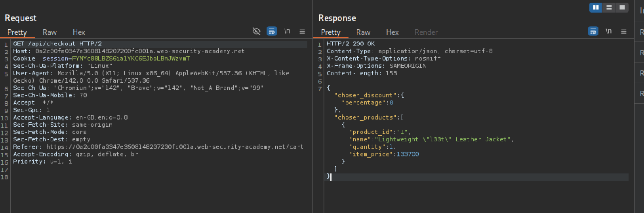Show non-printable \n characters in Response

(x=609, y=31)
